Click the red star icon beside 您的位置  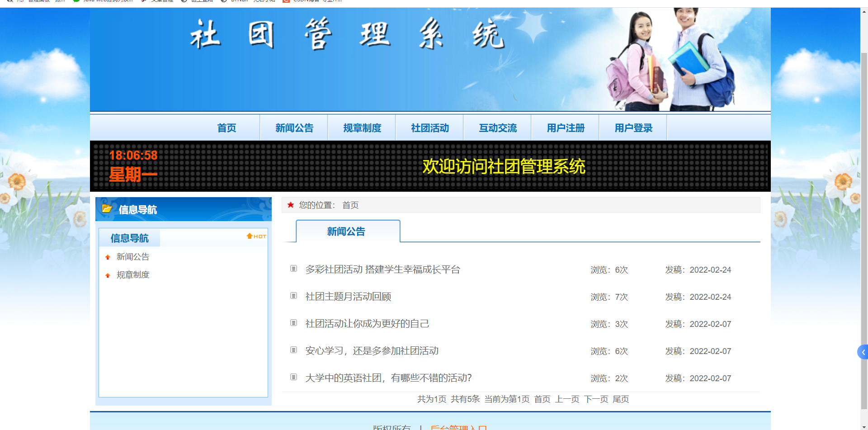(x=291, y=205)
